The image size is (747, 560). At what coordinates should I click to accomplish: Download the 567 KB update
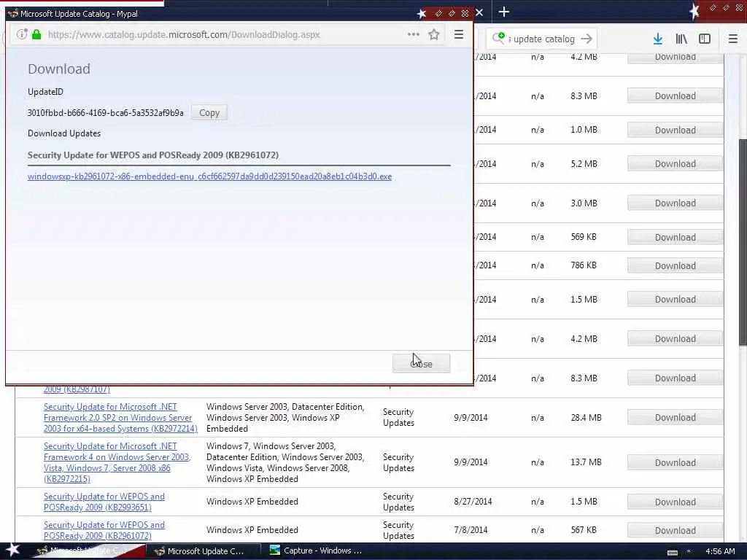[x=675, y=531]
